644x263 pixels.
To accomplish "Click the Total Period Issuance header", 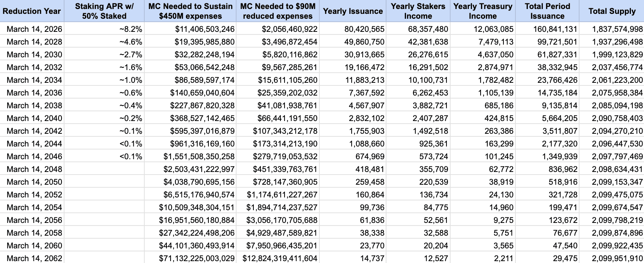I will 547,11.
